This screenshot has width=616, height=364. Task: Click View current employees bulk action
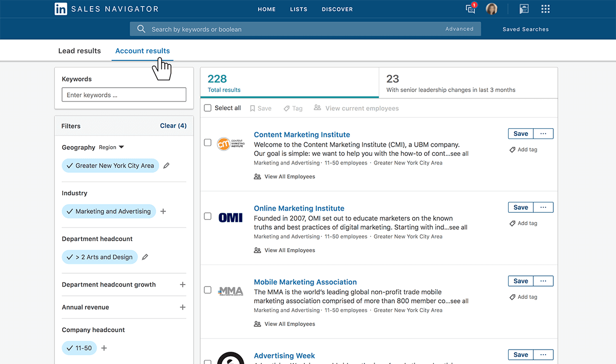pyautogui.click(x=356, y=108)
